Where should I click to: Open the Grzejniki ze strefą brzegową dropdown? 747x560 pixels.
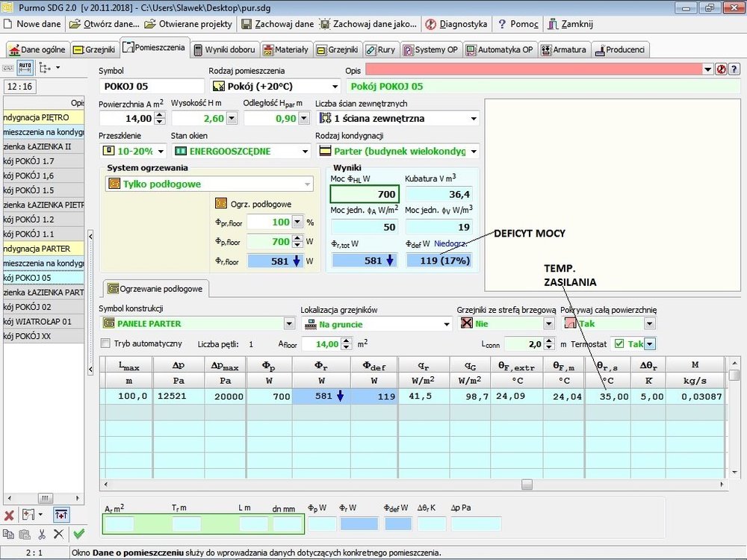click(548, 324)
